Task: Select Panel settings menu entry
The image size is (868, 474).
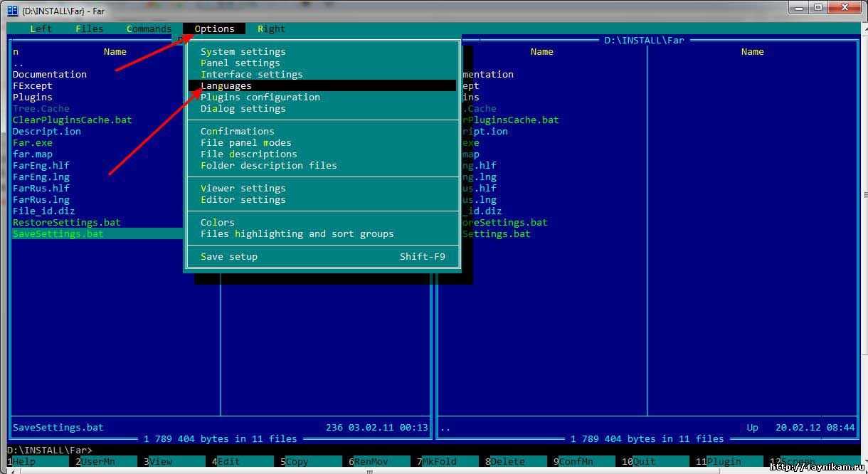Action: 240,63
